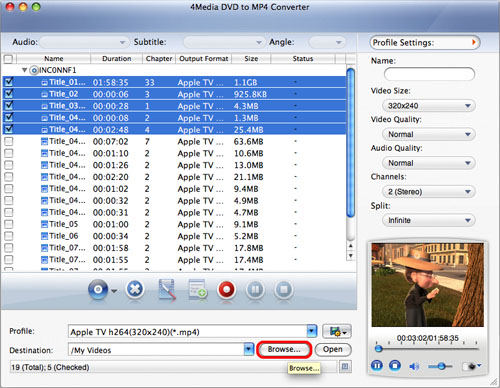The height and width of the screenshot is (388, 500).
Task: Uncheck the 00:00:28 title checkbox
Action: pyautogui.click(x=9, y=105)
